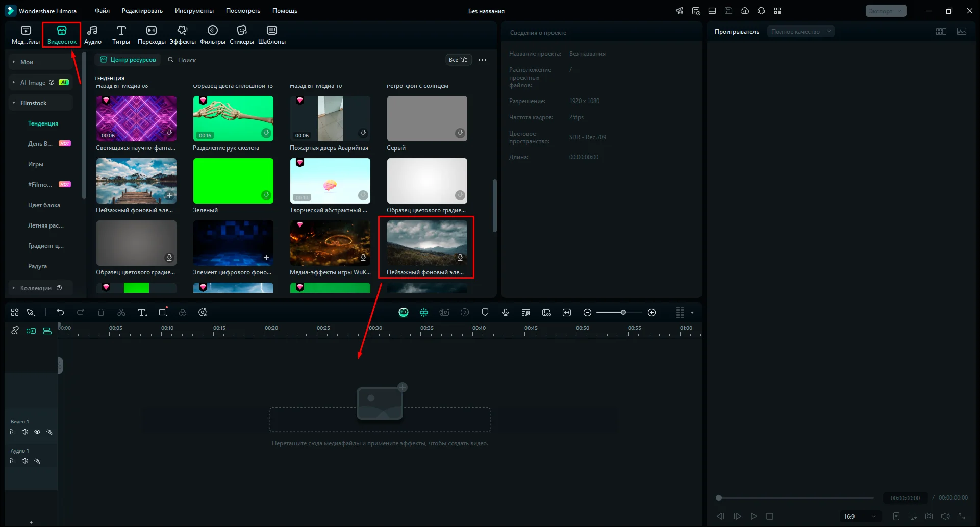Click the snapshot camera icon in player
This screenshot has width=980, height=527.
(x=929, y=516)
